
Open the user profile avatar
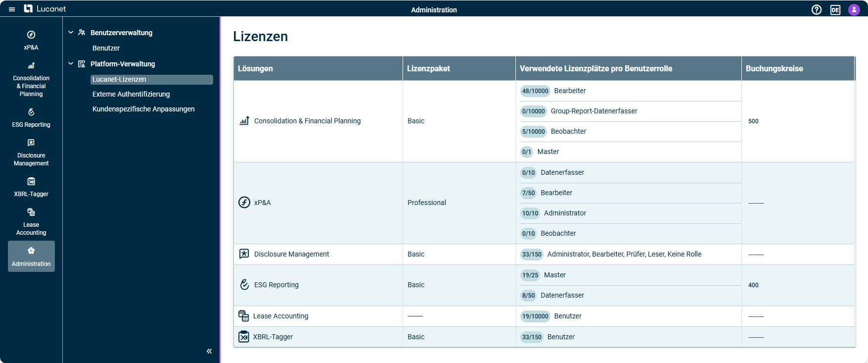pos(854,10)
